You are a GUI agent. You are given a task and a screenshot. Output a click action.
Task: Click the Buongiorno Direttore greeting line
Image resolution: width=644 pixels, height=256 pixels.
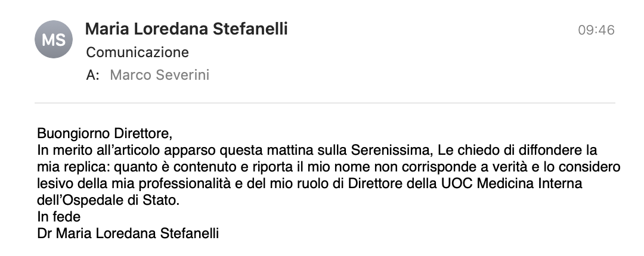104,134
